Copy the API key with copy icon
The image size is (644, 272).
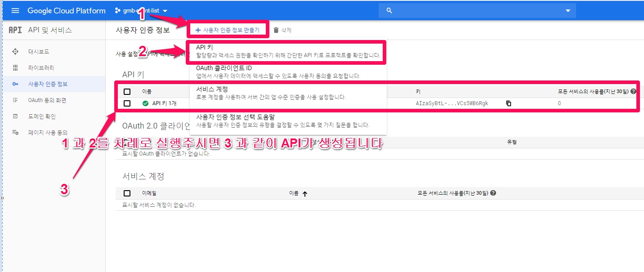509,103
